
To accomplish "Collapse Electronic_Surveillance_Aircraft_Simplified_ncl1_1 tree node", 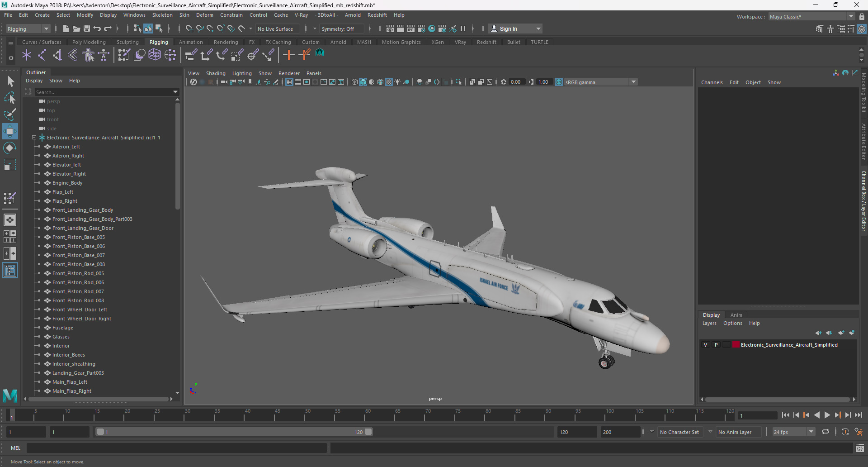I will coord(34,138).
